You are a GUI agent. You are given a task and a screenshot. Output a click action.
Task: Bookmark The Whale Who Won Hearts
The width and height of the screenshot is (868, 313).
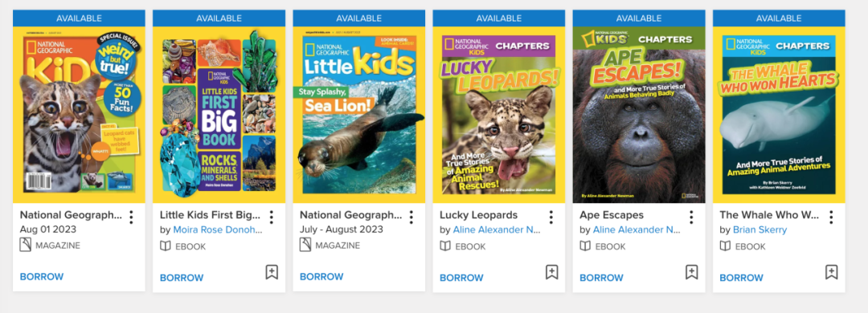[832, 272]
